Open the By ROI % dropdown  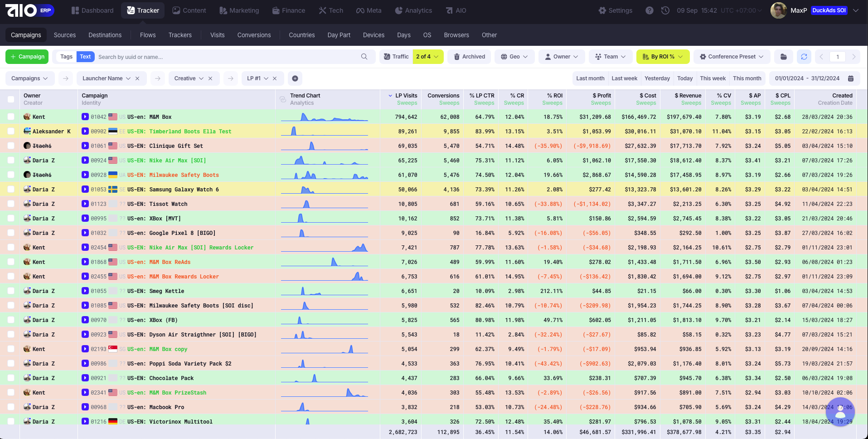coord(663,57)
